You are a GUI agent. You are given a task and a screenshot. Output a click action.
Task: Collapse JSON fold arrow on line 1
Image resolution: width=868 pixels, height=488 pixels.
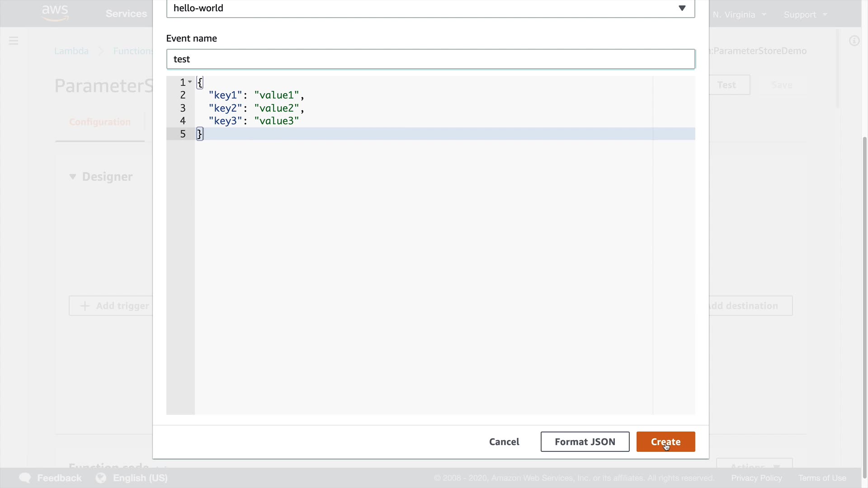tap(190, 82)
